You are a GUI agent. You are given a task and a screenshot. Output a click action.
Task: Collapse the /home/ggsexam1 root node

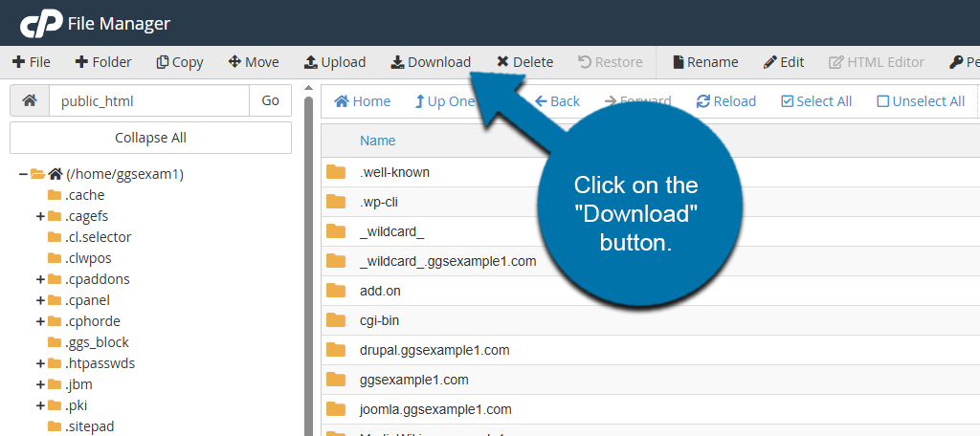pos(23,174)
